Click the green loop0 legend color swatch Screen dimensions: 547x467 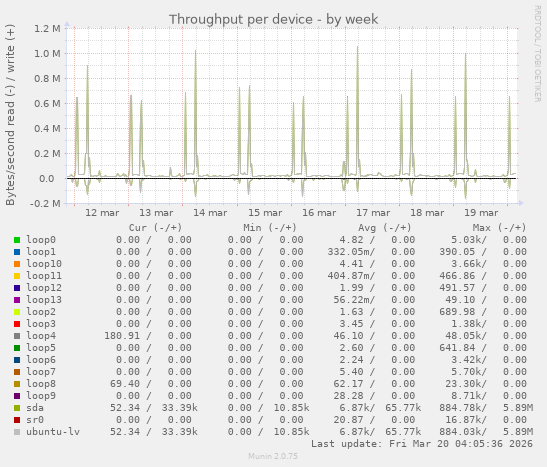(17, 240)
